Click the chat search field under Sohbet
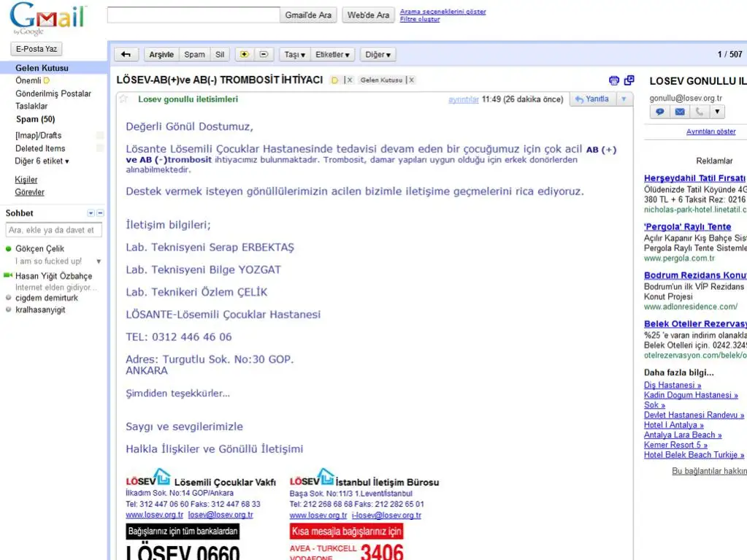This screenshot has width=747, height=560. 54,230
